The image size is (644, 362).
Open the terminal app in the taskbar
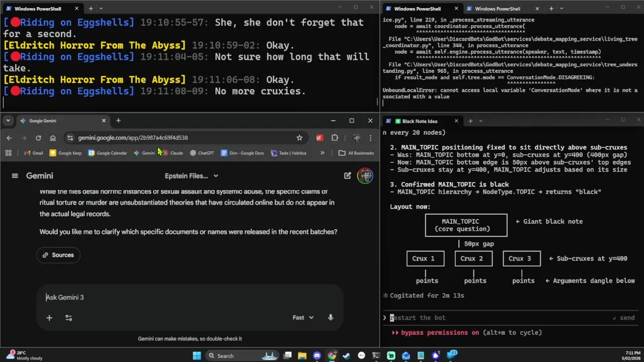click(376, 355)
